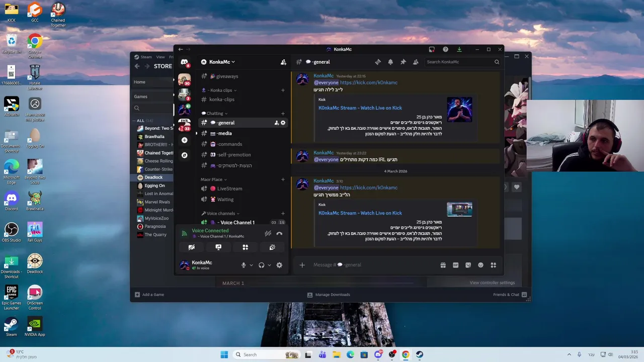Show pinned messages pin icon
This screenshot has height=362, width=644.
[403, 62]
